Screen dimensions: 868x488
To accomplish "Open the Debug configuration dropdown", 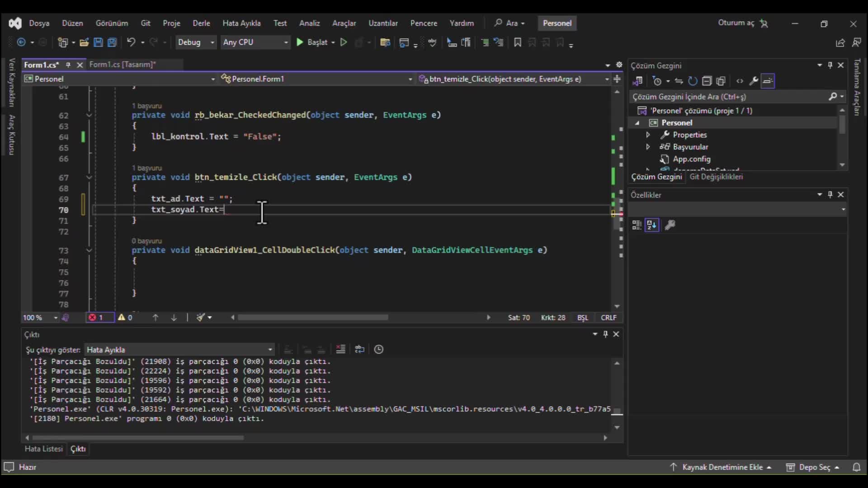I will point(196,42).
